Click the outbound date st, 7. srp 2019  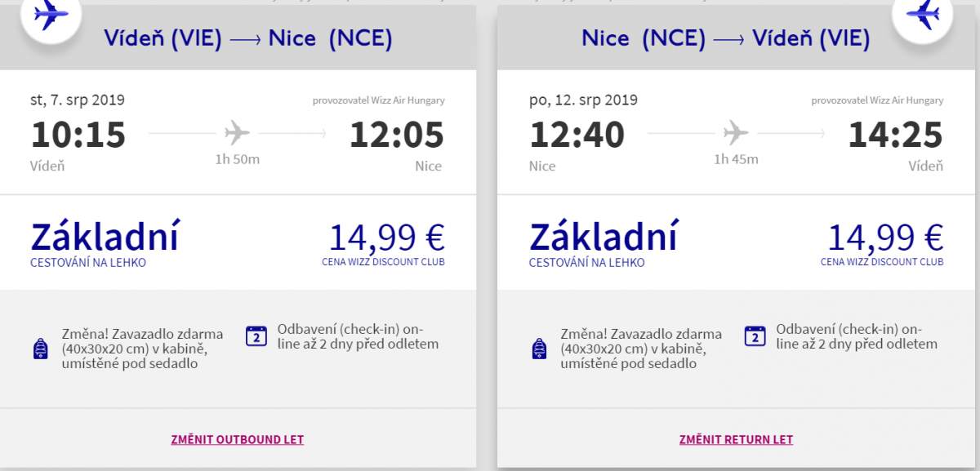pyautogui.click(x=78, y=100)
